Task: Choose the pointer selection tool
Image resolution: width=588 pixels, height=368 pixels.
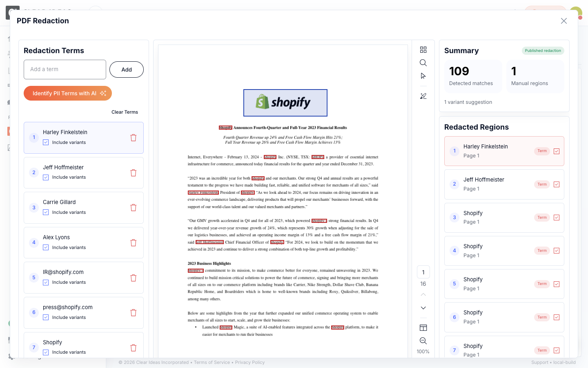Action: (423, 76)
